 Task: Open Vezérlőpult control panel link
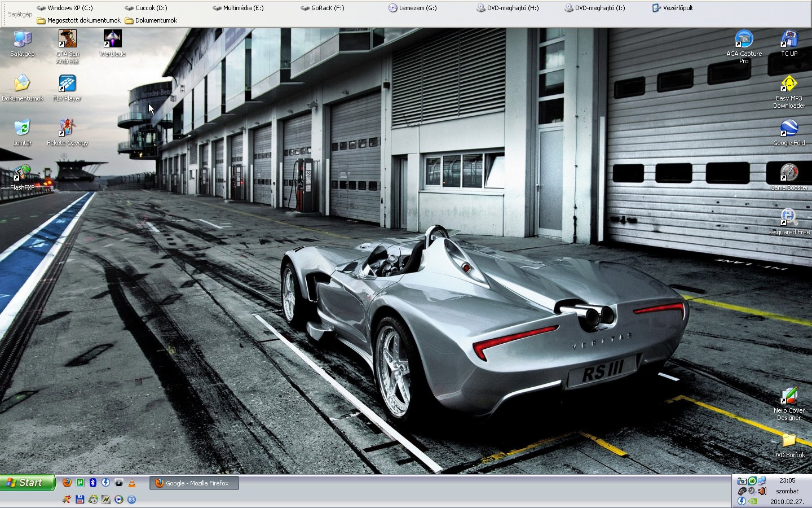673,8
